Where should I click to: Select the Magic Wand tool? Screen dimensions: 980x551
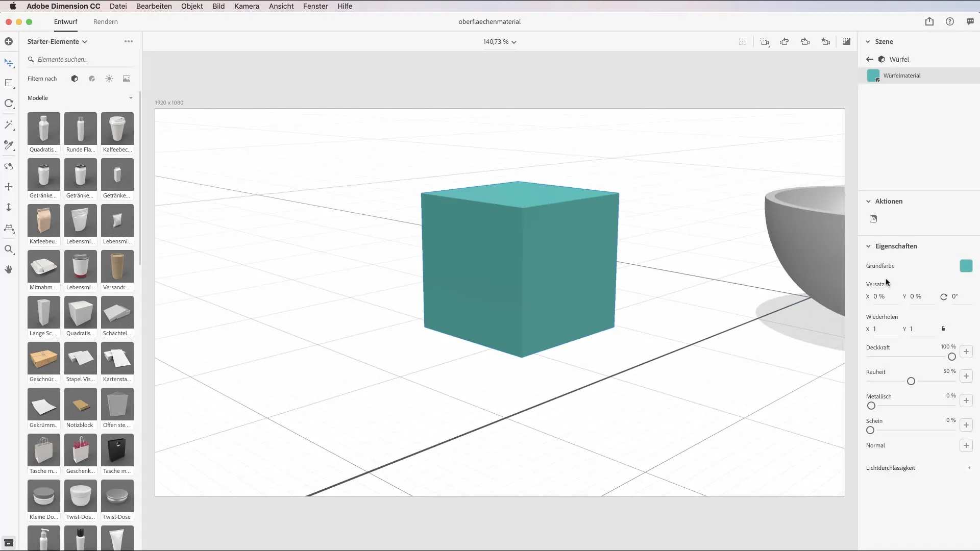pos(9,125)
